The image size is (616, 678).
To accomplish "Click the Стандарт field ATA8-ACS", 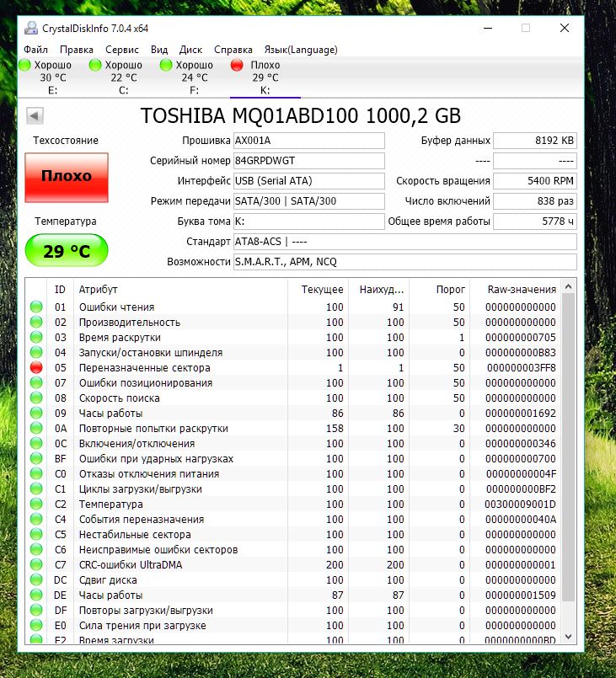I will tap(404, 242).
